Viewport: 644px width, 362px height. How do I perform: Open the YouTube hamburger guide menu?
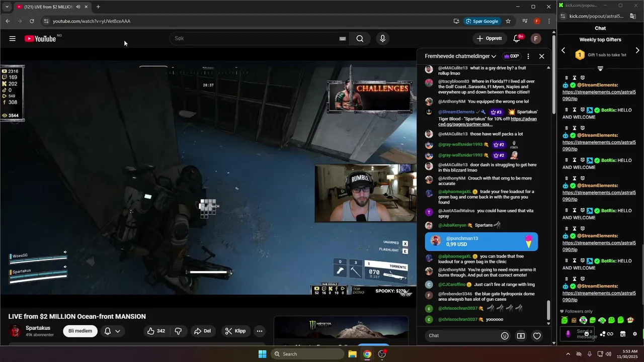tap(13, 39)
